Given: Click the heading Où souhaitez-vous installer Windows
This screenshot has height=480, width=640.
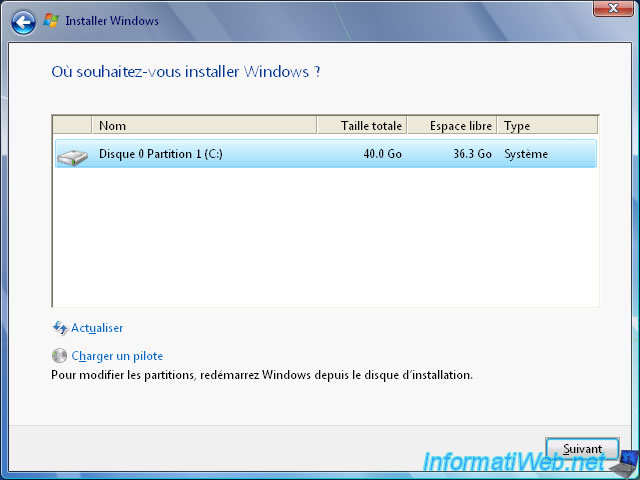Looking at the screenshot, I should [186, 72].
